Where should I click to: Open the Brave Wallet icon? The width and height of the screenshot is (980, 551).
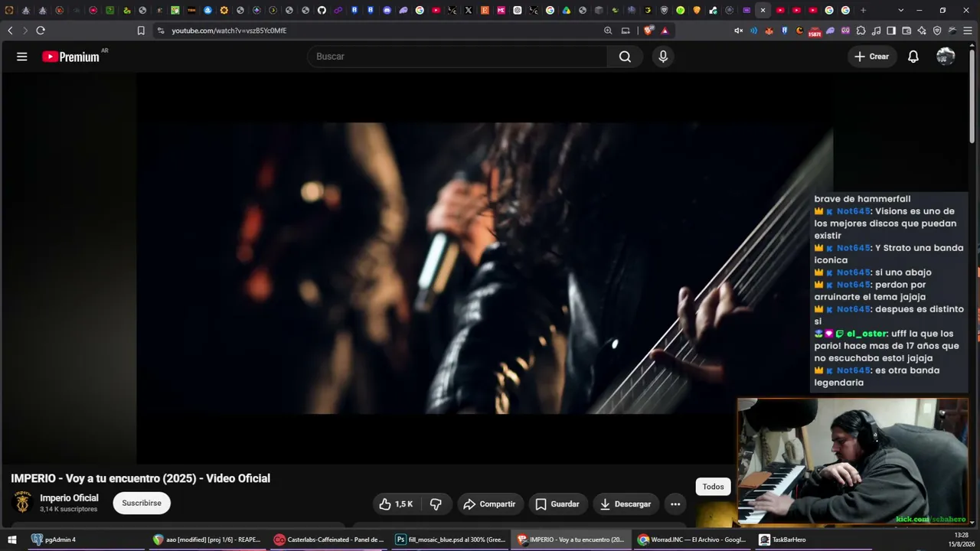coord(906,31)
